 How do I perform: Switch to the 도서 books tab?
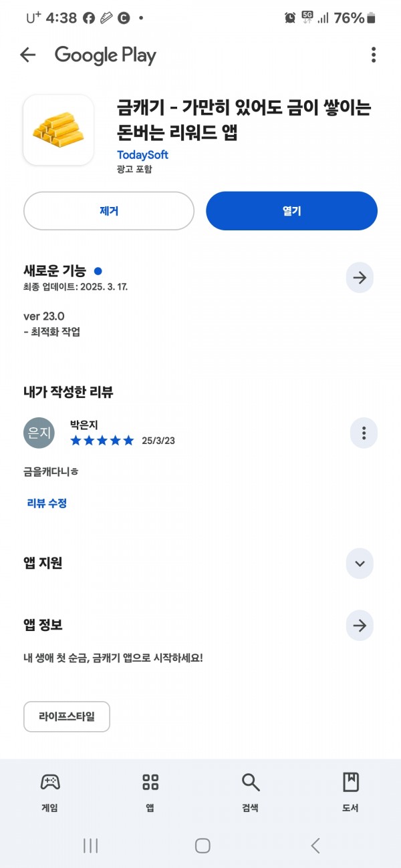[x=351, y=793]
